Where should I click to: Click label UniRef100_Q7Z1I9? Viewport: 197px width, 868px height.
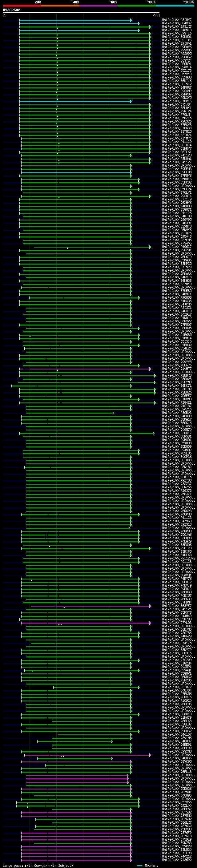pyautogui.click(x=177, y=200)
